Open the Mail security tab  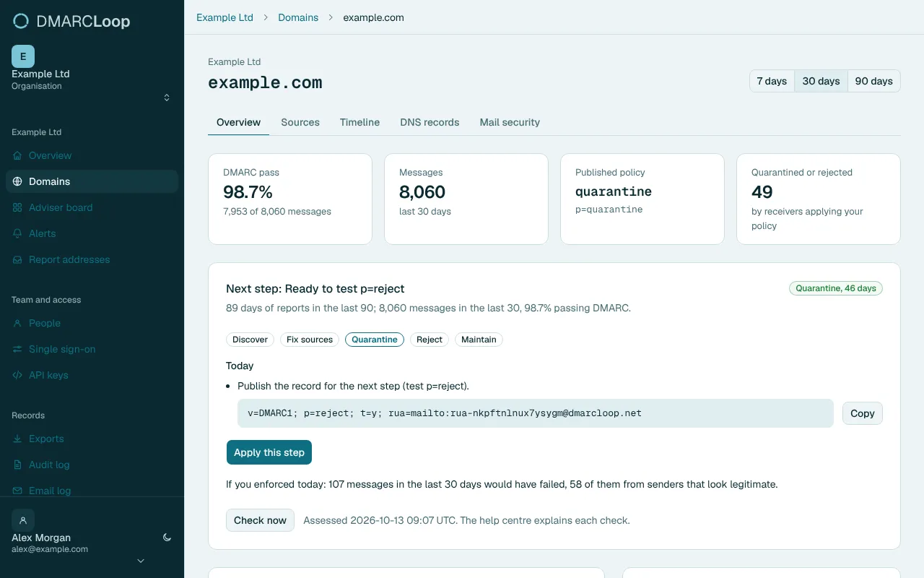click(510, 122)
